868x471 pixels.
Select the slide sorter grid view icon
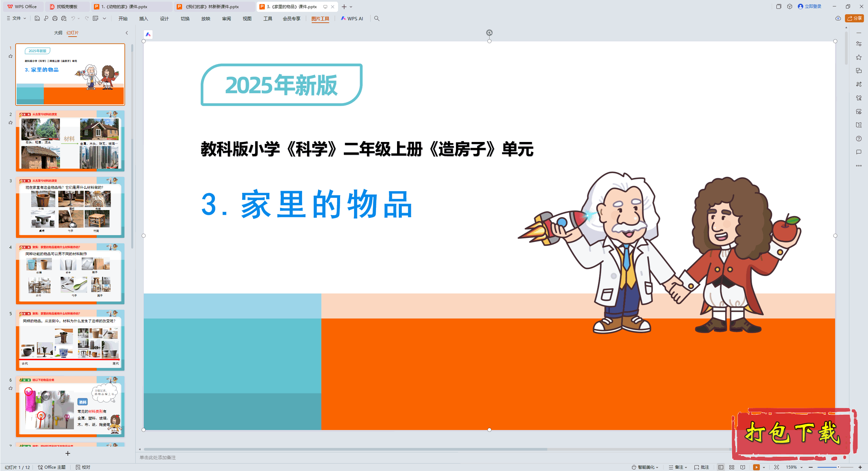pyautogui.click(x=731, y=467)
